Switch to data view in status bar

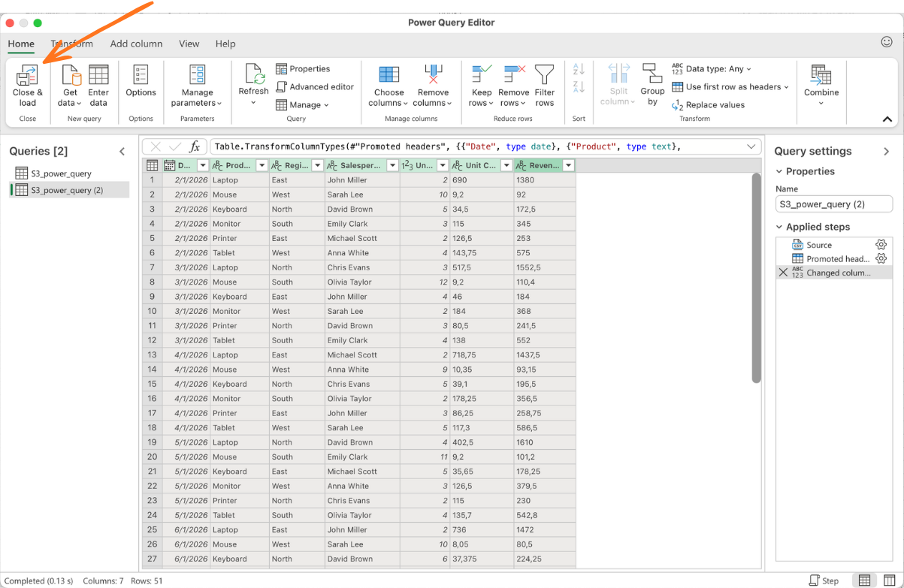[865, 580]
